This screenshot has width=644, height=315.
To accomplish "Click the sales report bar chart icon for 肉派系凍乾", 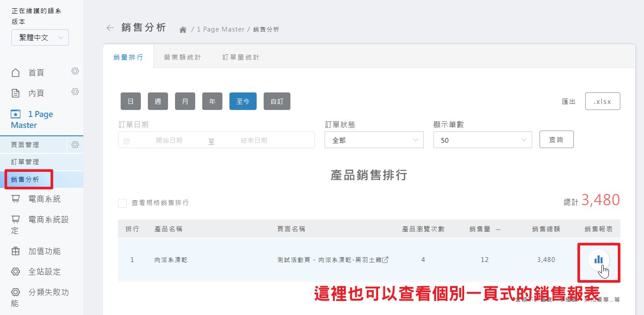I will tap(598, 259).
